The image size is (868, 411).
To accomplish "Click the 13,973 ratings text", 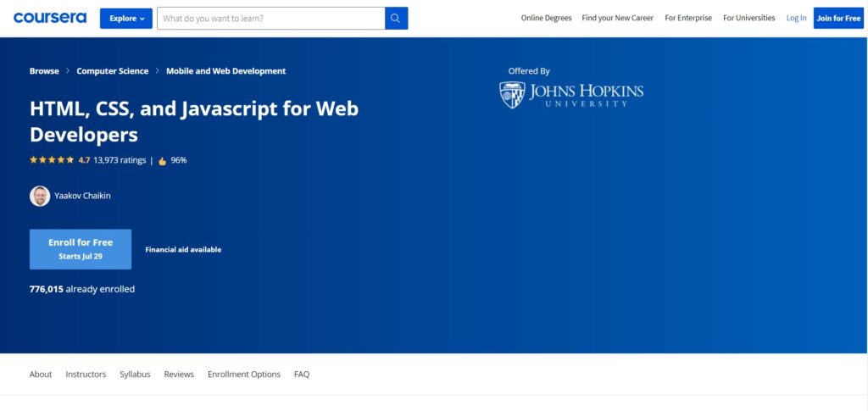I will [120, 160].
